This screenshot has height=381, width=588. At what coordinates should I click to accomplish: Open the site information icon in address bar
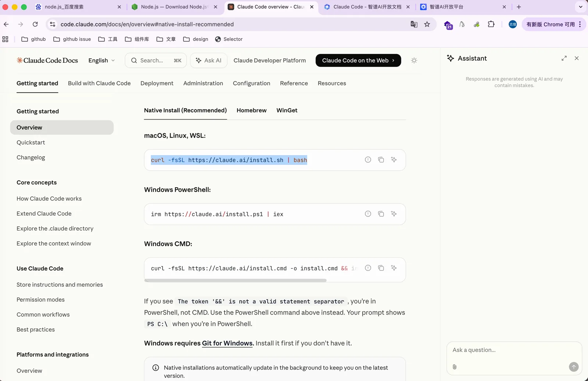(x=53, y=24)
